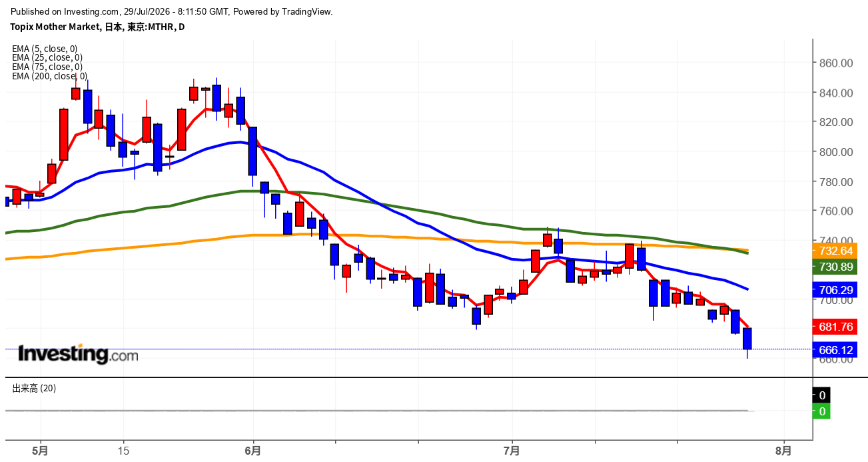Select the EMA (5, close, 0) legend
The height and width of the screenshot is (462, 868).
(45, 49)
